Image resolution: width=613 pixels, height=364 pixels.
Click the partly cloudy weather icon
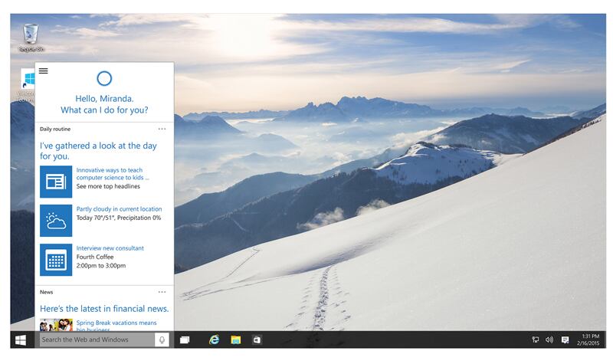[x=56, y=221]
